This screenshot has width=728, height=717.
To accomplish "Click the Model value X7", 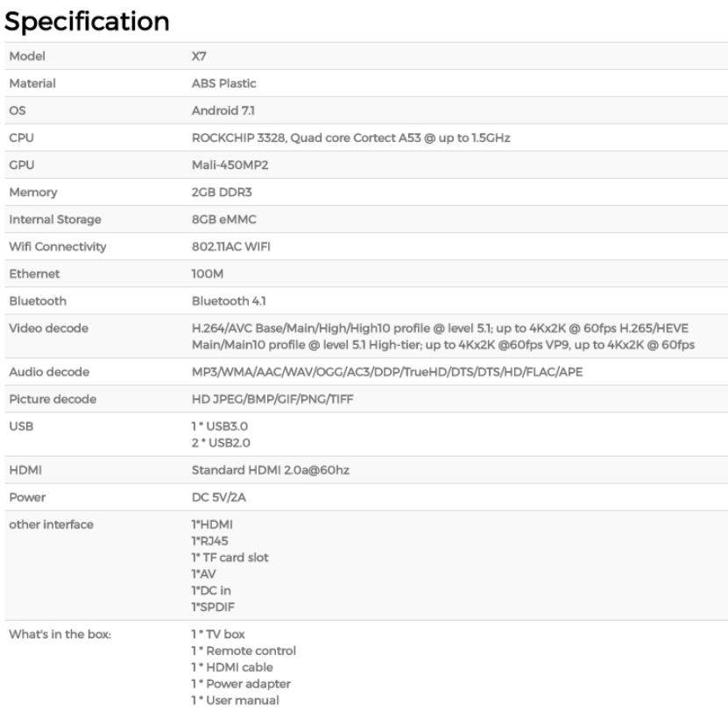I will [x=198, y=56].
